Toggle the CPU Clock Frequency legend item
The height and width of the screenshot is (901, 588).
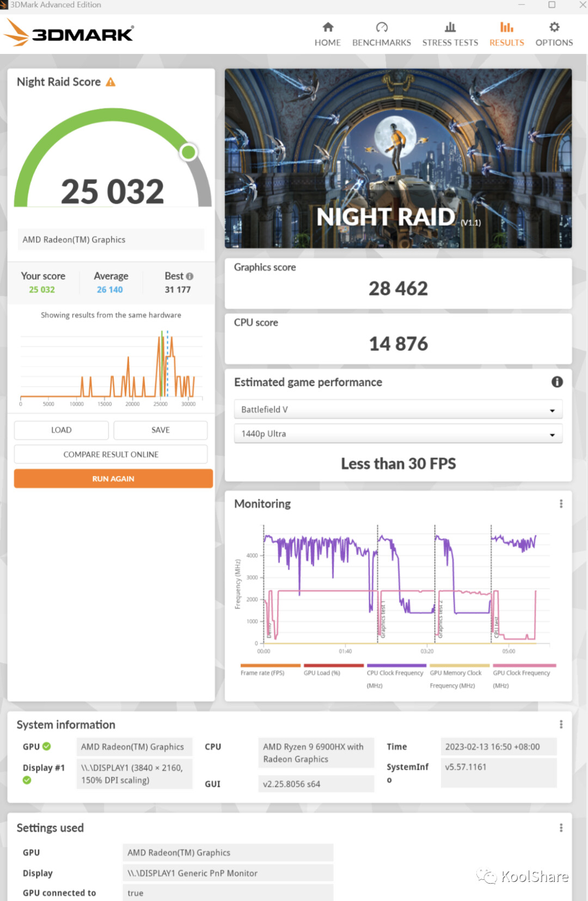396,677
